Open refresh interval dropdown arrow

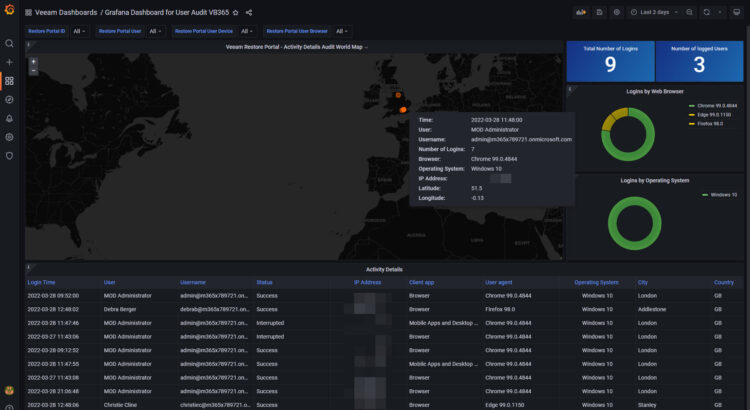719,12
